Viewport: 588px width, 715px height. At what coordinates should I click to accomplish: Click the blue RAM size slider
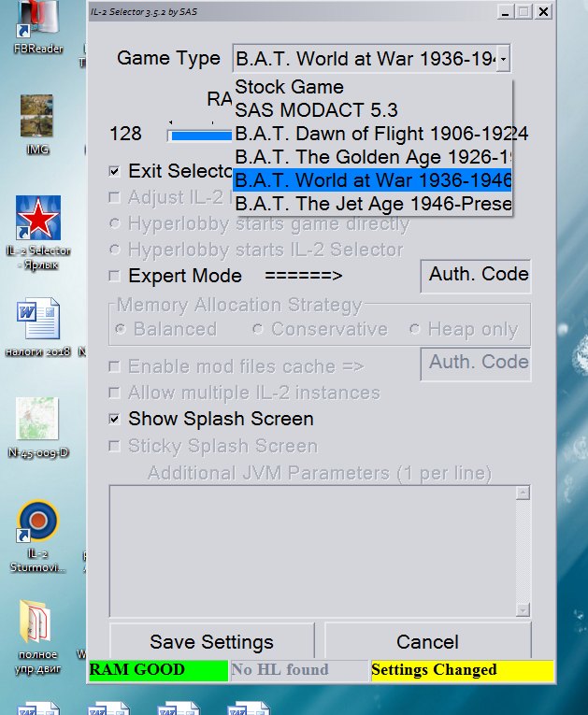[x=201, y=136]
